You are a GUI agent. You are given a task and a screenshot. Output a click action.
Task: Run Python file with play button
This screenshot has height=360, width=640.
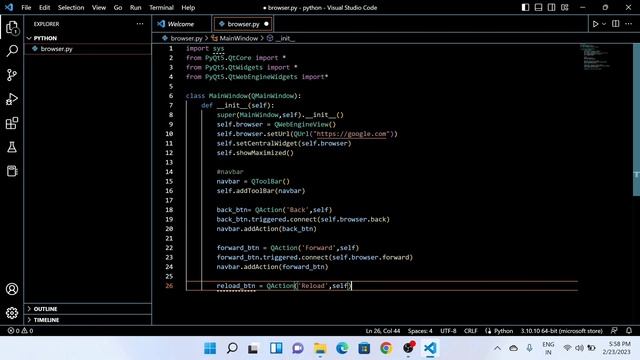pyautogui.click(x=595, y=24)
